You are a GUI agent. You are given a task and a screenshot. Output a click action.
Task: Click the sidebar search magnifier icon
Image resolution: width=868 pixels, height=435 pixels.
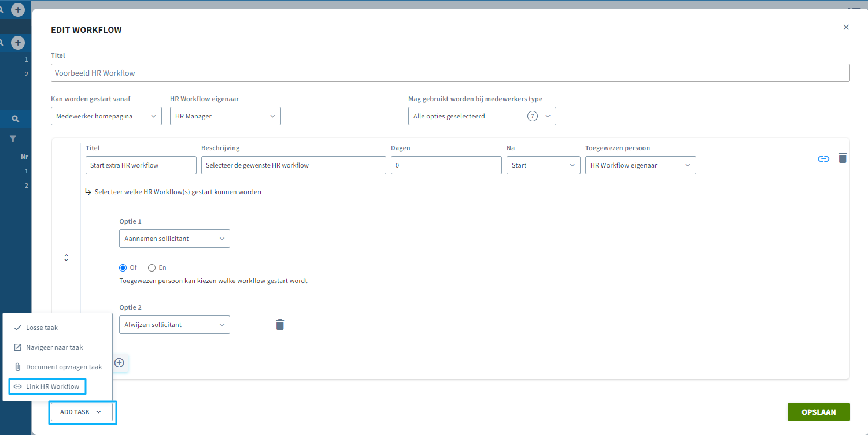pyautogui.click(x=16, y=118)
